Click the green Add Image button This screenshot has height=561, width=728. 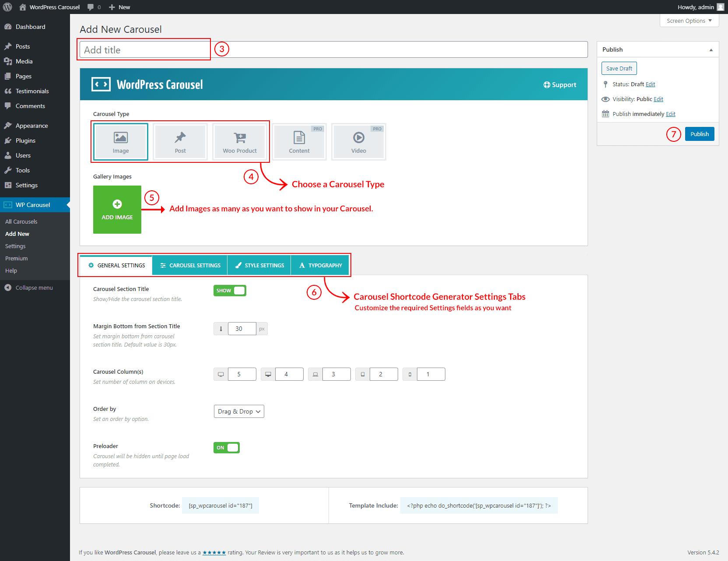[x=117, y=210]
